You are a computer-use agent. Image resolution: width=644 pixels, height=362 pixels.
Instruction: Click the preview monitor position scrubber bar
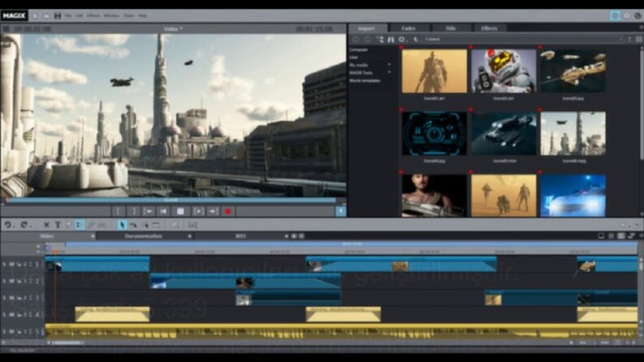[x=171, y=200]
